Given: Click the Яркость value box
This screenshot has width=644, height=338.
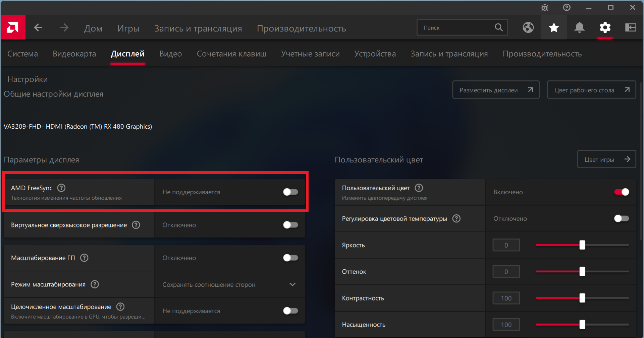Looking at the screenshot, I should (x=506, y=245).
